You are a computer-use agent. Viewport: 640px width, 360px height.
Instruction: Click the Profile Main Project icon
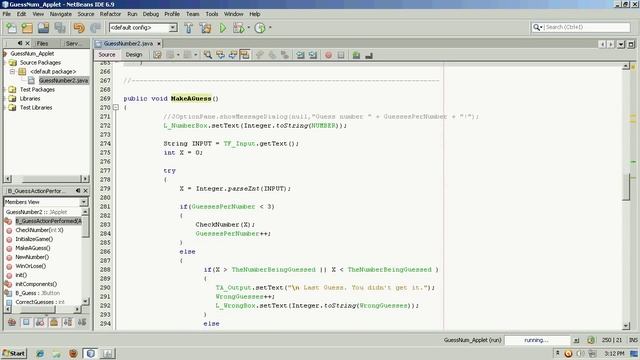(260, 28)
